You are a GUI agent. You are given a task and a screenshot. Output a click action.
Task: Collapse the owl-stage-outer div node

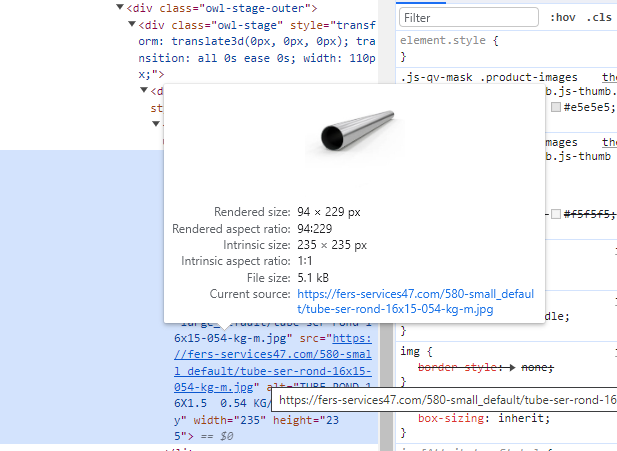[120, 7]
